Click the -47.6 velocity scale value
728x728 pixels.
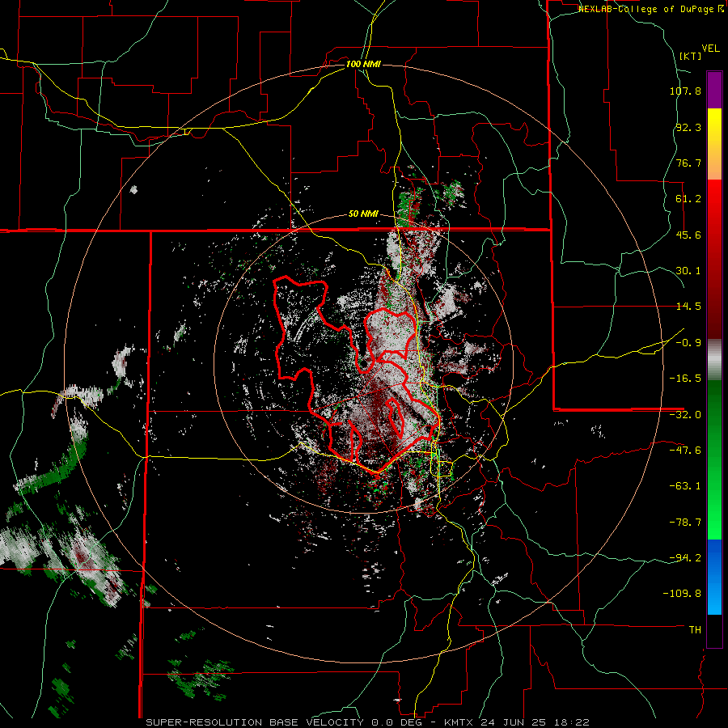tap(685, 451)
